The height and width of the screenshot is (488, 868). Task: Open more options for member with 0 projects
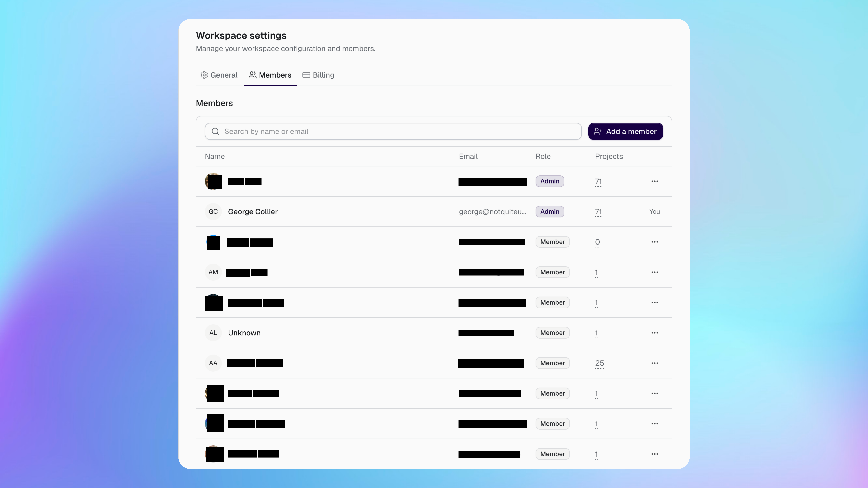[x=654, y=242]
